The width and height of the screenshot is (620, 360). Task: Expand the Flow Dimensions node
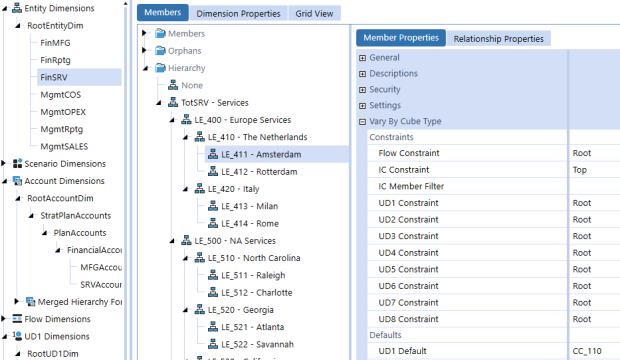[3, 318]
